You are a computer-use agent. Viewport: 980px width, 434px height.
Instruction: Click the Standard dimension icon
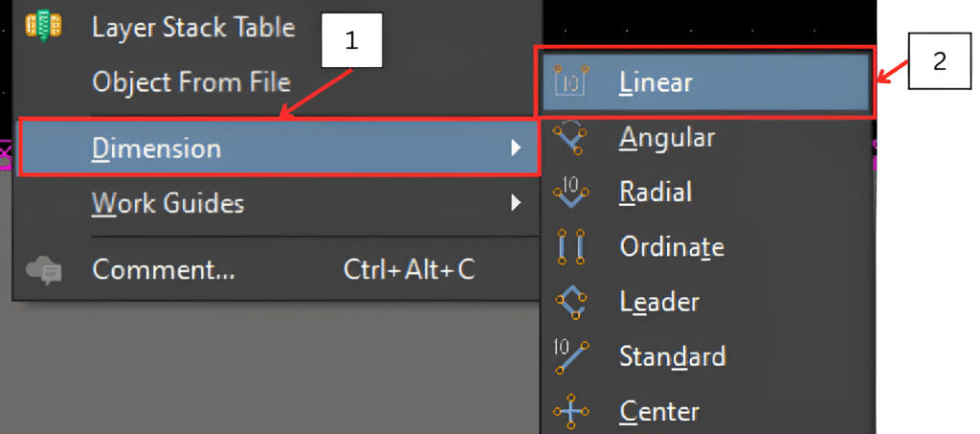[x=570, y=356]
